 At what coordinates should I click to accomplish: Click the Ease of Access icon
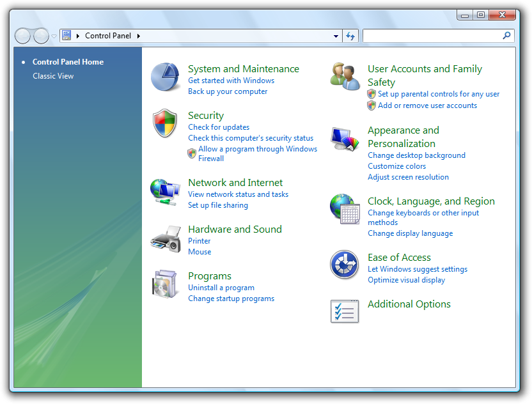click(345, 265)
